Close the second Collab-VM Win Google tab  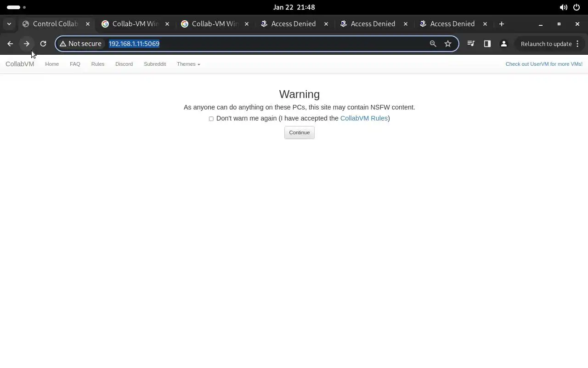tap(247, 24)
